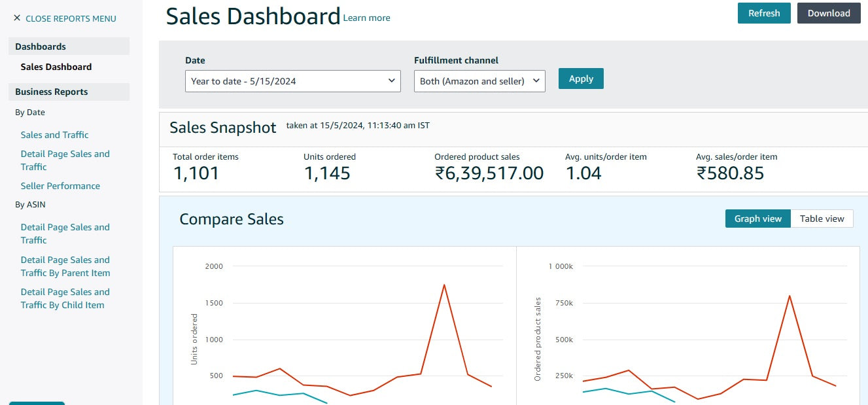The image size is (868, 405).
Task: Open By Date Detail Page Sales and Traffic
Action: pos(65,160)
